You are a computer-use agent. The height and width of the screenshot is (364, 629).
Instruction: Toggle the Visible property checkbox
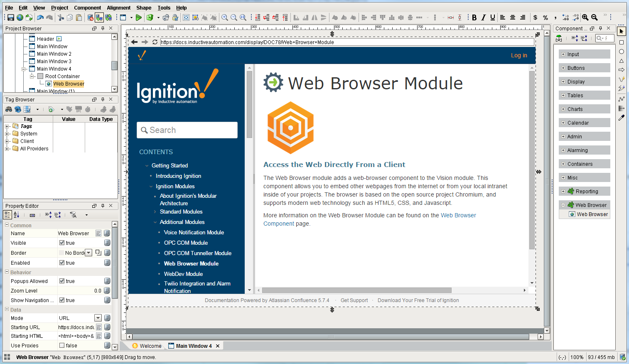click(x=62, y=243)
